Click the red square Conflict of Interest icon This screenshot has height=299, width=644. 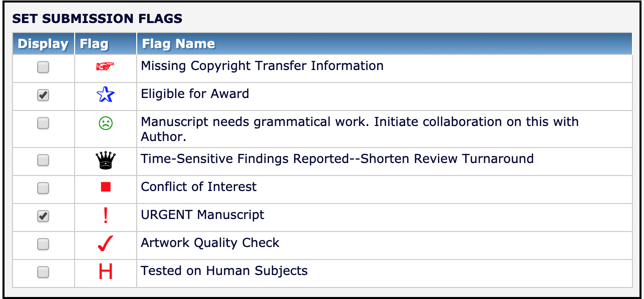(105, 187)
